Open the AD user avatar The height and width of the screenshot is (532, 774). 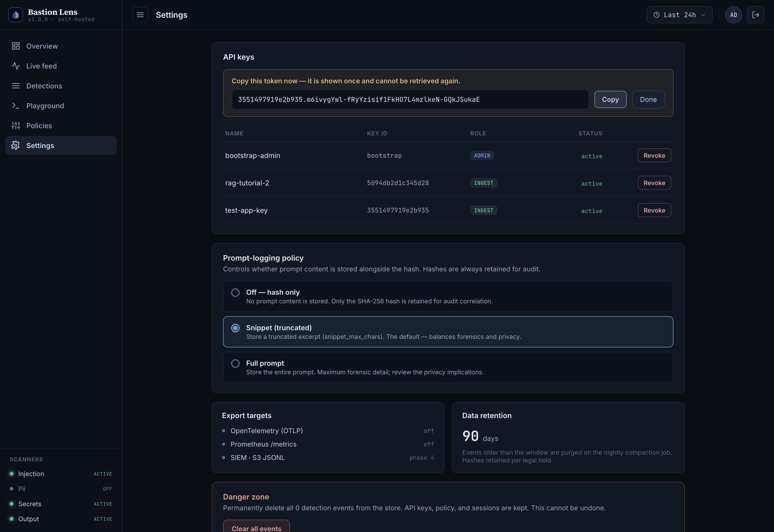(733, 15)
